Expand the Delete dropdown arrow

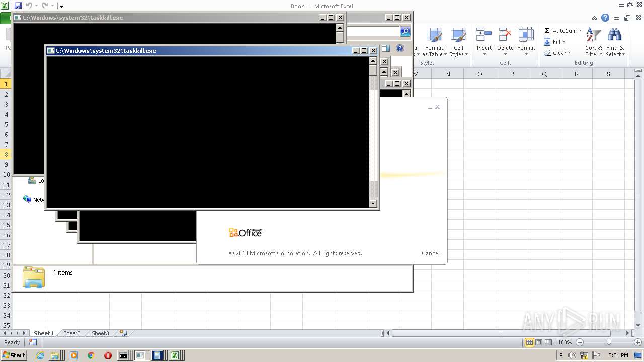(505, 54)
